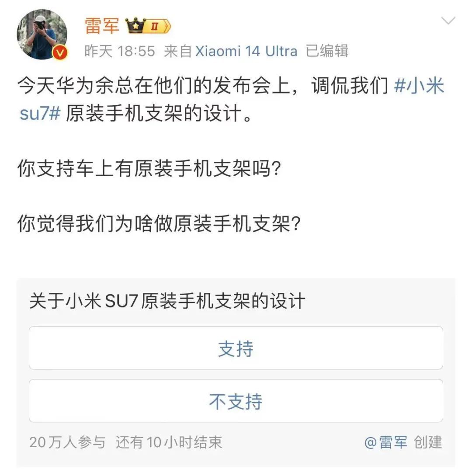Tap the 20万人参与 participant count
Screen dimensions: 472x476
(x=67, y=442)
